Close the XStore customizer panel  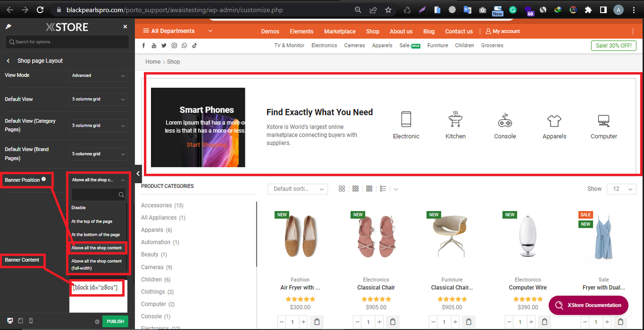point(125,27)
